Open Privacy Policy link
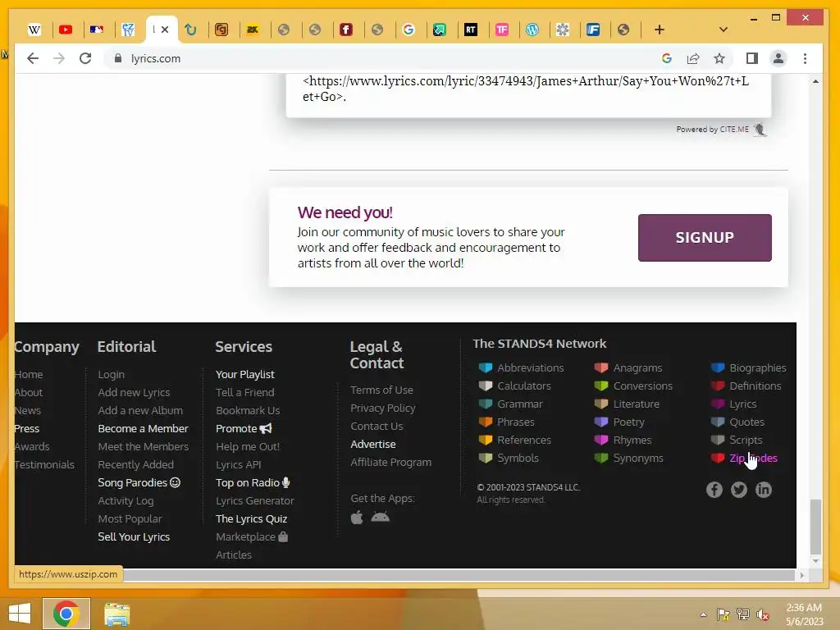The height and width of the screenshot is (630, 840). pos(382,409)
